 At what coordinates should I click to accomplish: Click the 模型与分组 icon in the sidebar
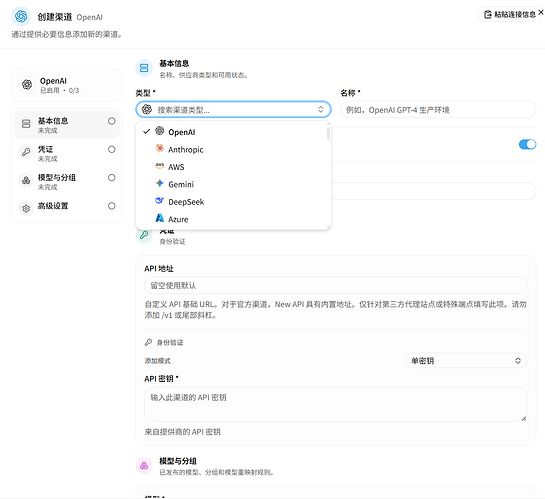(26, 180)
